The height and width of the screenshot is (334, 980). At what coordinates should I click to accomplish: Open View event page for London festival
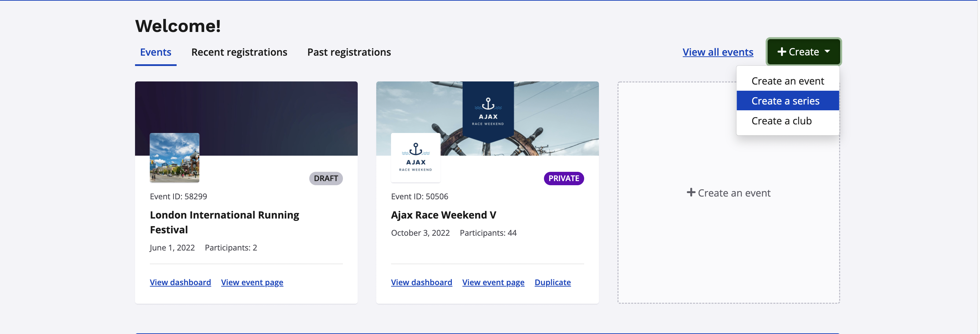(252, 282)
